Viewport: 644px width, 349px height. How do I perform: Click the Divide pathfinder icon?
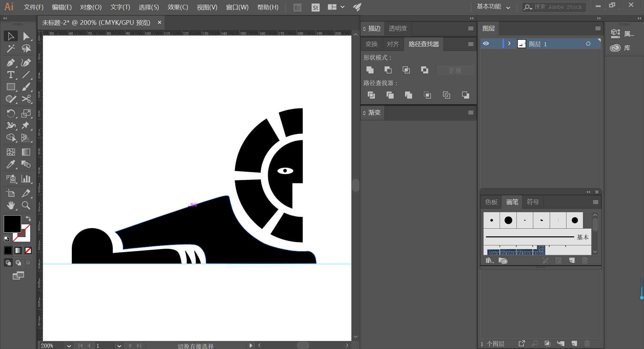coord(371,95)
